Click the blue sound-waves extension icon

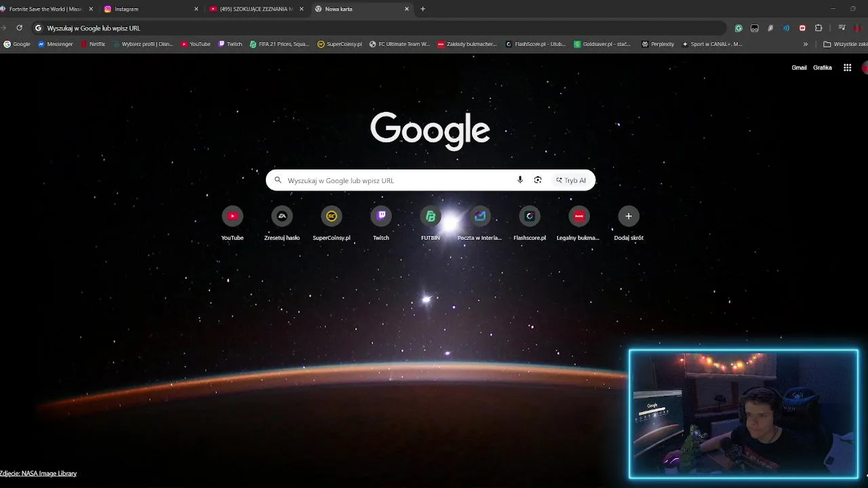point(786,28)
